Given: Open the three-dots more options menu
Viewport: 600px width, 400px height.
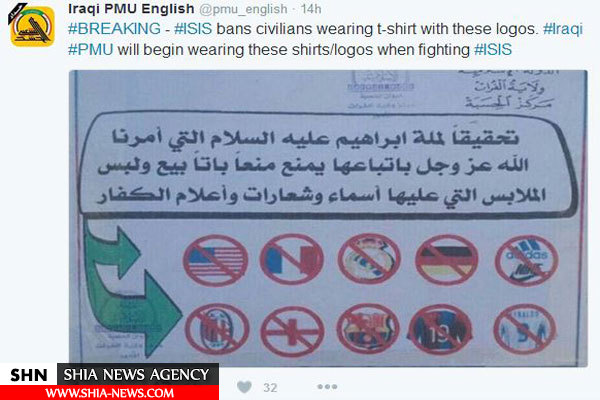Looking at the screenshot, I should 327,387.
